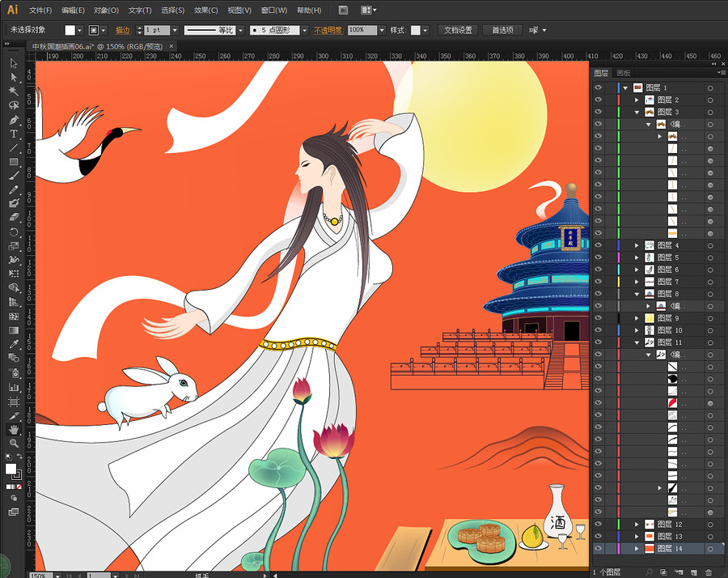Screen dimensions: 728x578
Task: Pick the Shape Builder tool
Action: [14, 287]
